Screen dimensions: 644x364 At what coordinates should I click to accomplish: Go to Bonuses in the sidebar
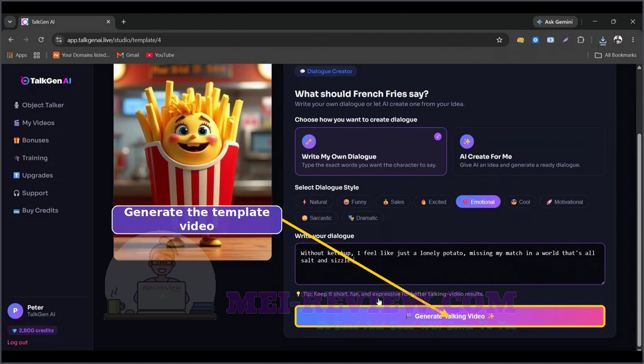[x=31, y=140]
